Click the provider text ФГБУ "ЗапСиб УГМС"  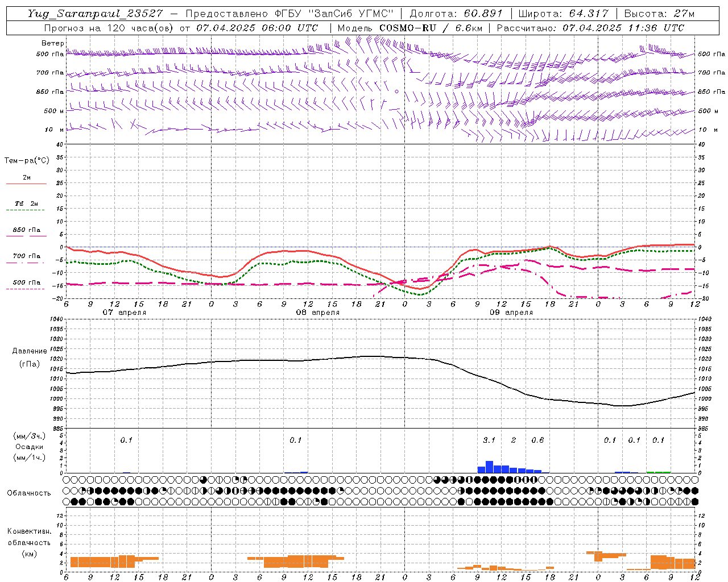pos(334,14)
